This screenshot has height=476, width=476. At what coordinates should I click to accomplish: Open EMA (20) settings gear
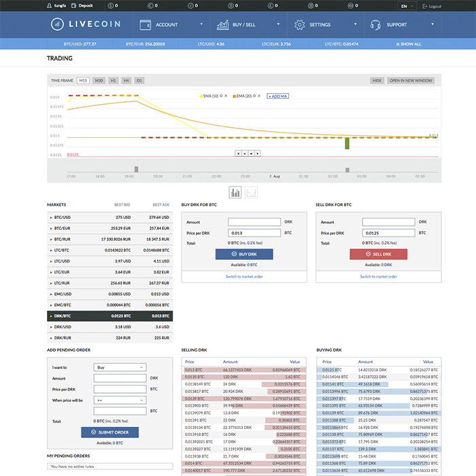pos(254,96)
